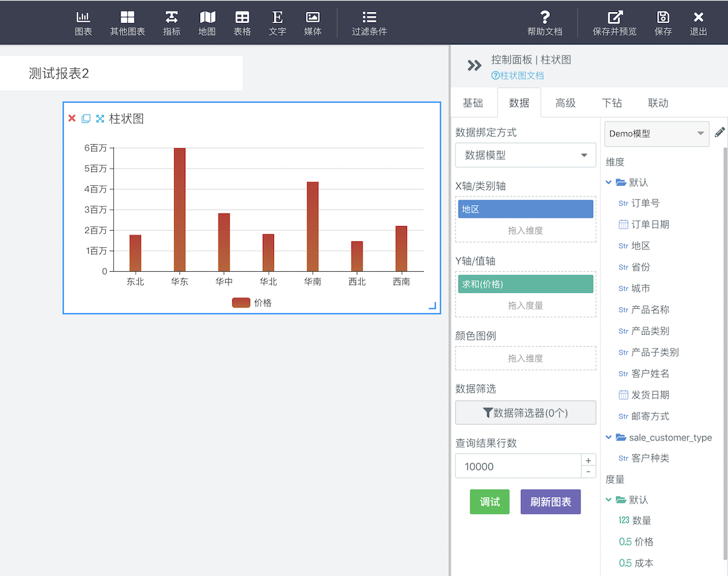Open 帮助文档 help documentation
The width and height of the screenshot is (728, 576).
545,23
